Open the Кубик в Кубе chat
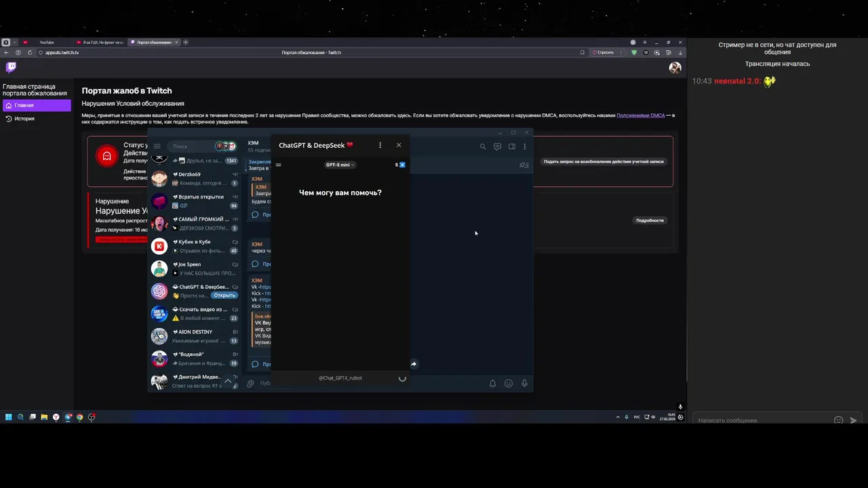 195,246
